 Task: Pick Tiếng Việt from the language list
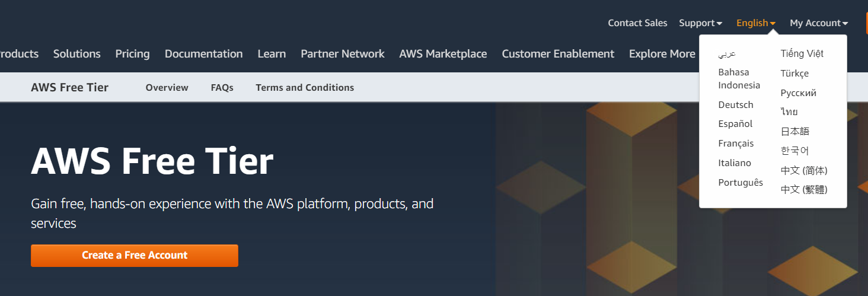(802, 54)
